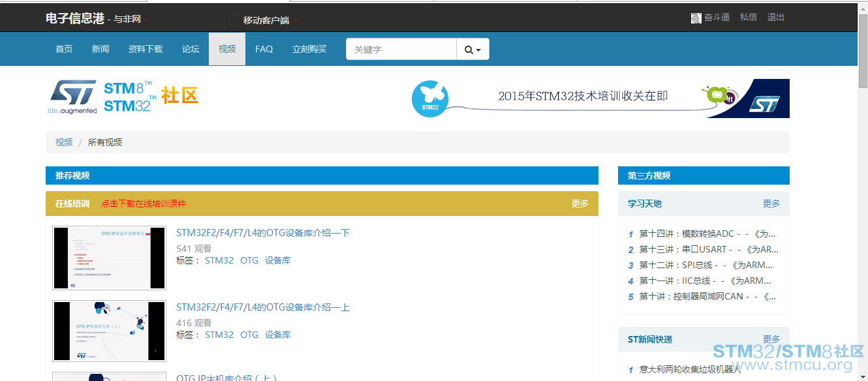
Task: Click 立刻购买 in navigation bar
Action: click(309, 49)
